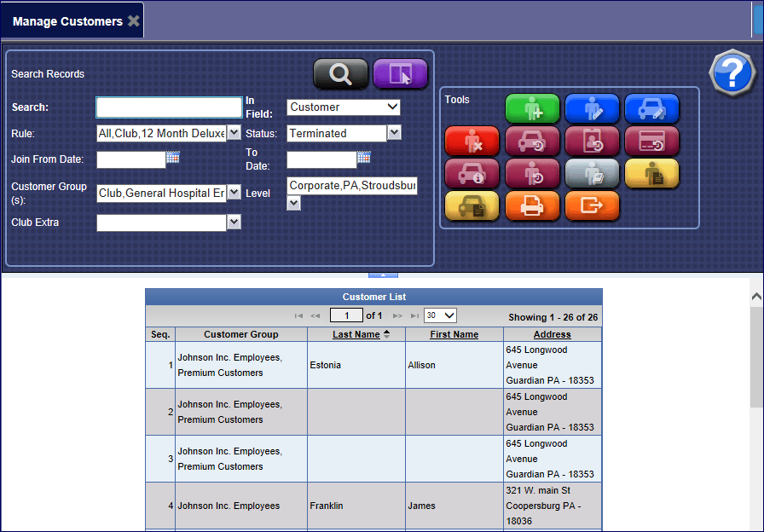Switch to the Manage Customers tab
Image resolution: width=764 pixels, height=532 pixels.
pyautogui.click(x=65, y=20)
